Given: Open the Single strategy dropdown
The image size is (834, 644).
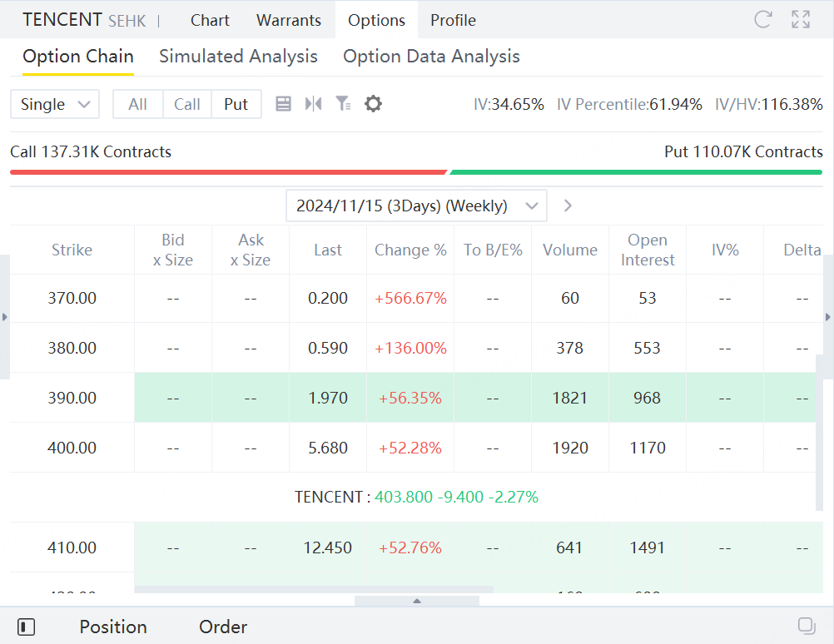Looking at the screenshot, I should (55, 104).
